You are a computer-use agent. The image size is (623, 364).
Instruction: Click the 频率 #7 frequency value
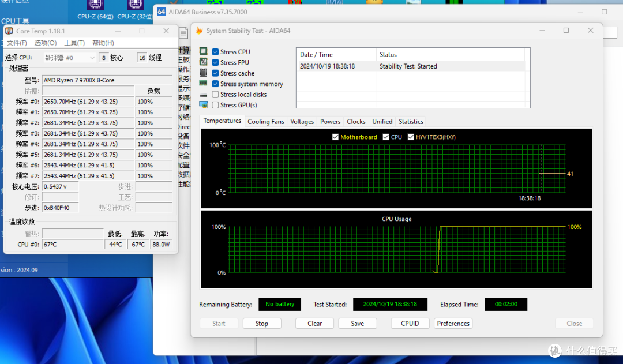[x=88, y=176]
